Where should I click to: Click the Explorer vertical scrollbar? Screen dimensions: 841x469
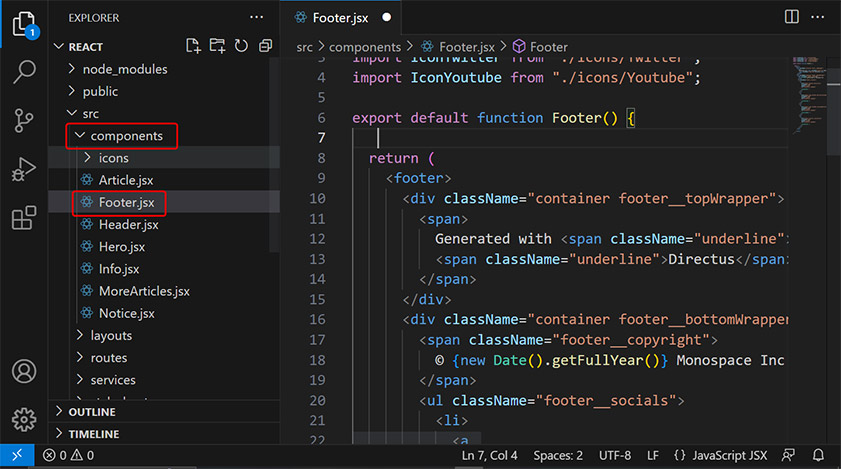click(x=274, y=156)
